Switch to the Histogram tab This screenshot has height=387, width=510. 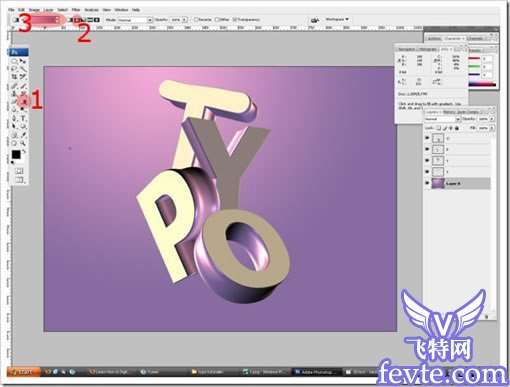[427, 49]
